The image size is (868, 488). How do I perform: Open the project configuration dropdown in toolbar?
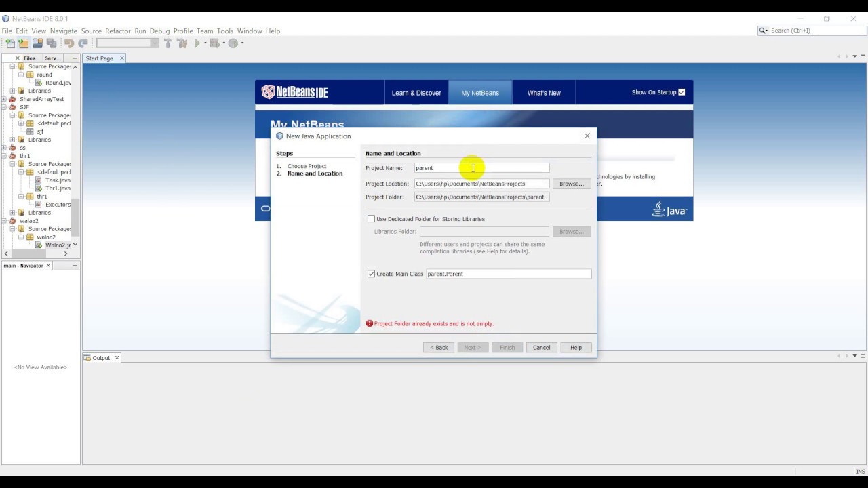point(127,43)
